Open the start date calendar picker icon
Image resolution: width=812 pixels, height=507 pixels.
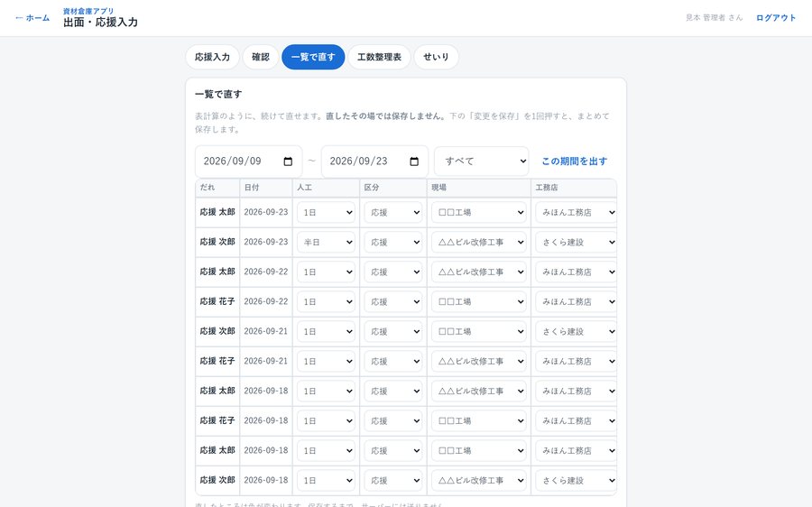click(x=288, y=161)
